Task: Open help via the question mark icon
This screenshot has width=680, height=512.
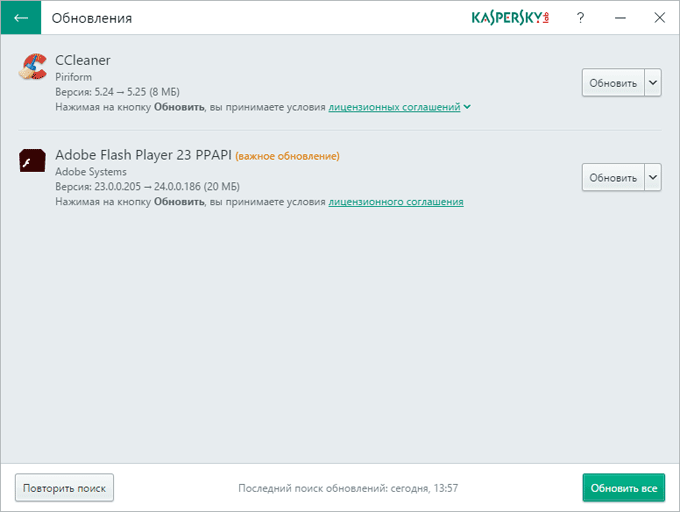Action: (580, 18)
